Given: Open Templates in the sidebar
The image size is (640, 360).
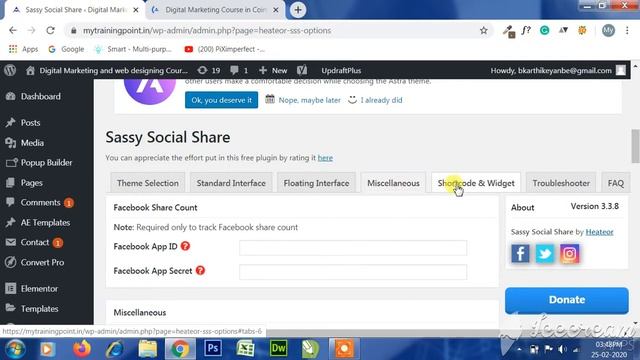Looking at the screenshot, I should pyautogui.click(x=39, y=309).
